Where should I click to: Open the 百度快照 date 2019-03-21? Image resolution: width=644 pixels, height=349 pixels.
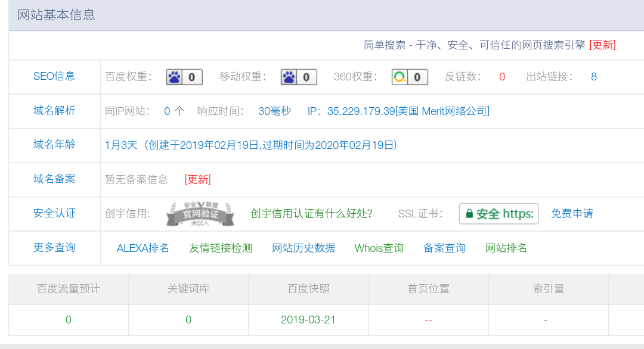(x=308, y=320)
